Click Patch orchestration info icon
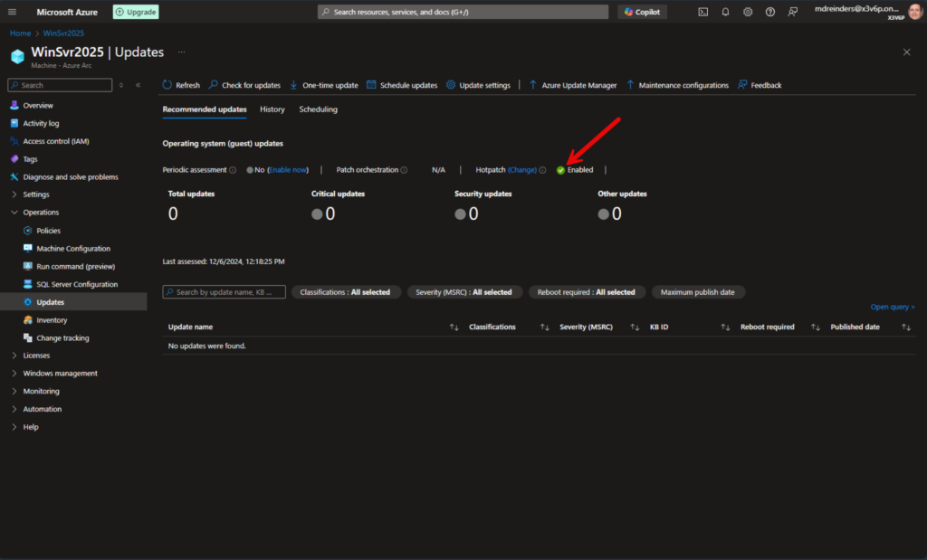This screenshot has height=560, width=927. pos(404,170)
